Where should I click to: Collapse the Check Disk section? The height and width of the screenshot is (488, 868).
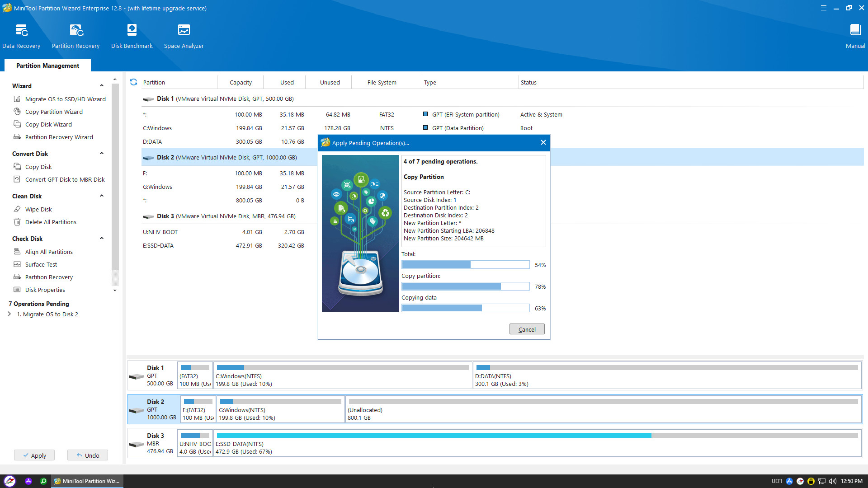click(x=102, y=239)
